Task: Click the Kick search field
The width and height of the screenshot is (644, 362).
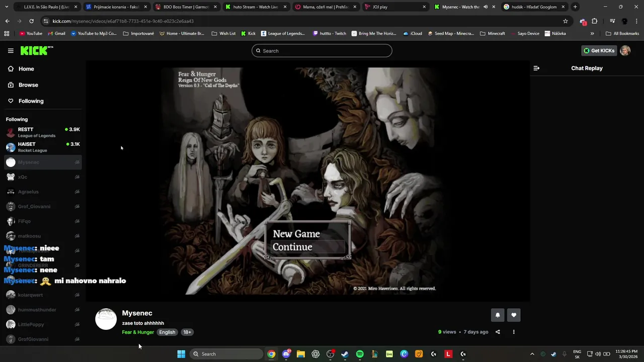Action: click(x=322, y=51)
